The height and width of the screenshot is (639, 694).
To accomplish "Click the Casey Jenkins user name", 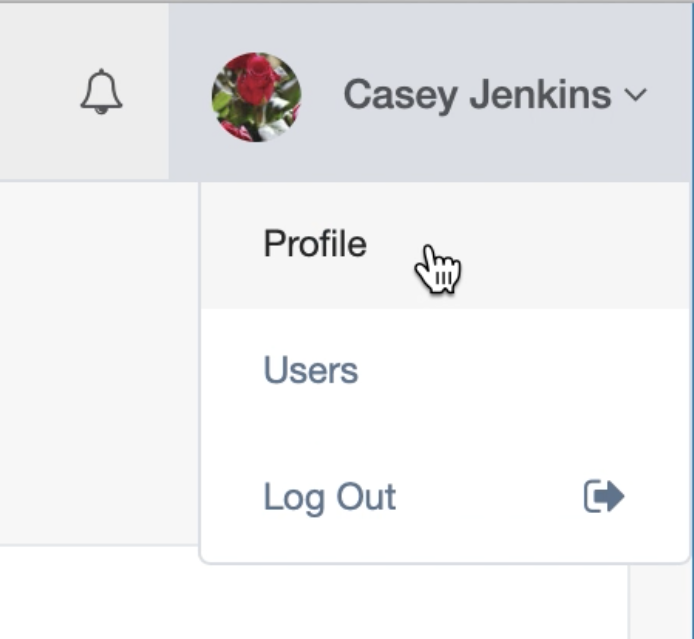I will tap(477, 96).
